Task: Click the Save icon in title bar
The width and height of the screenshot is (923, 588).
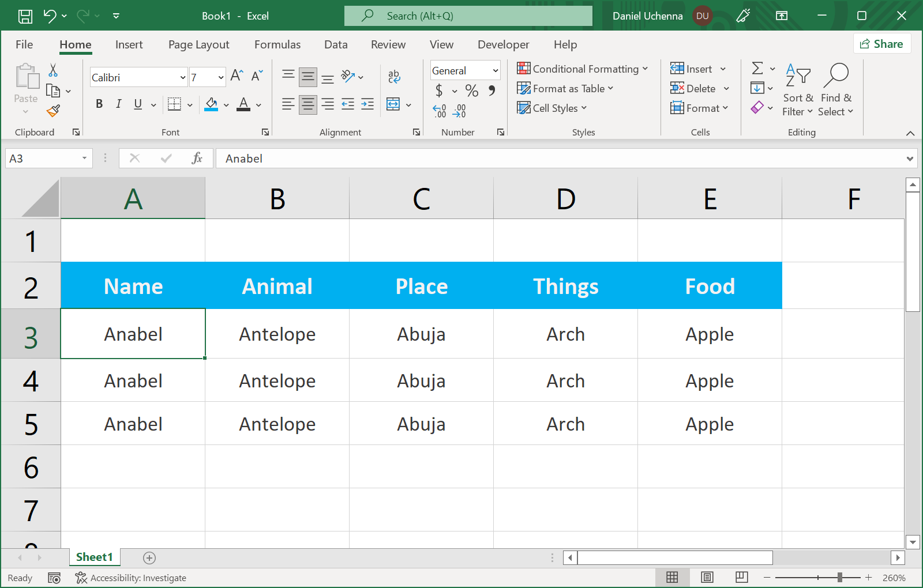Action: 25,16
